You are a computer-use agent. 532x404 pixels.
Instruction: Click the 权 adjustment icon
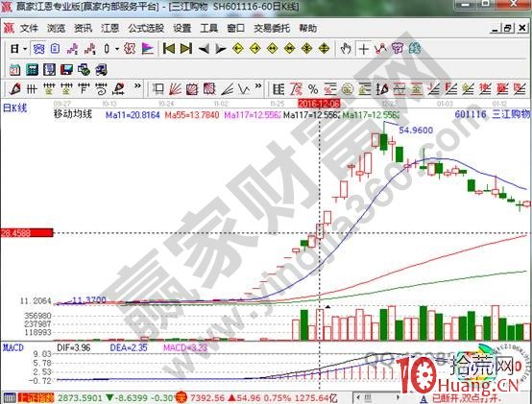130,49
